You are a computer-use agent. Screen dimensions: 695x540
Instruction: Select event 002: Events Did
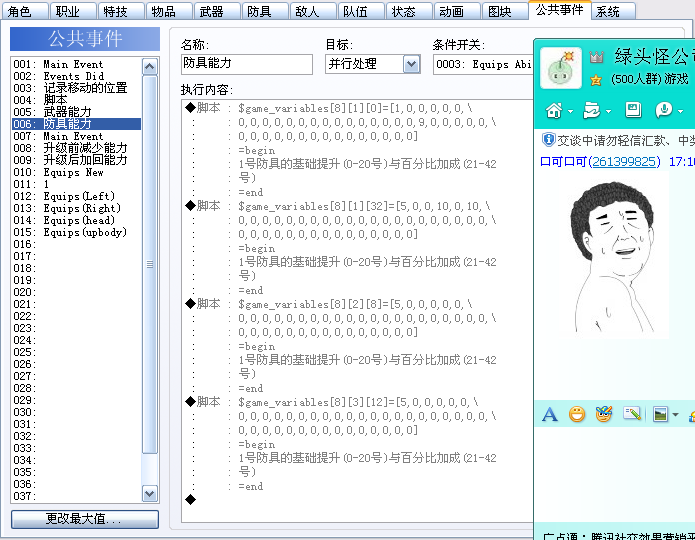coord(76,76)
